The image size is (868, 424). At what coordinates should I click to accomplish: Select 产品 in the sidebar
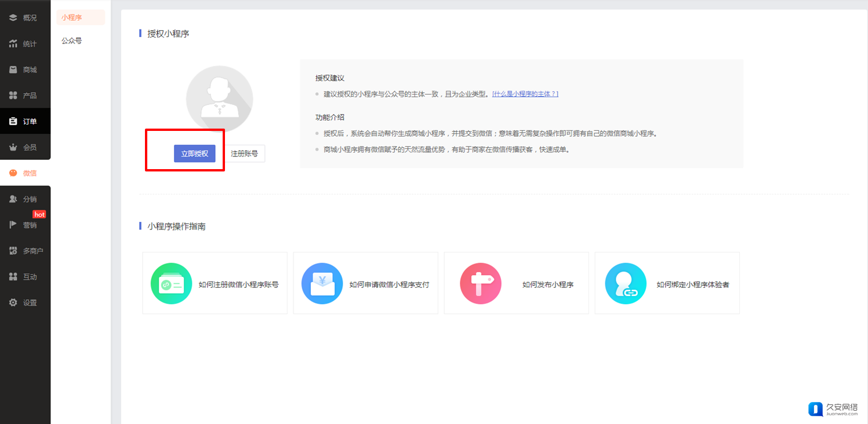pyautogui.click(x=25, y=96)
